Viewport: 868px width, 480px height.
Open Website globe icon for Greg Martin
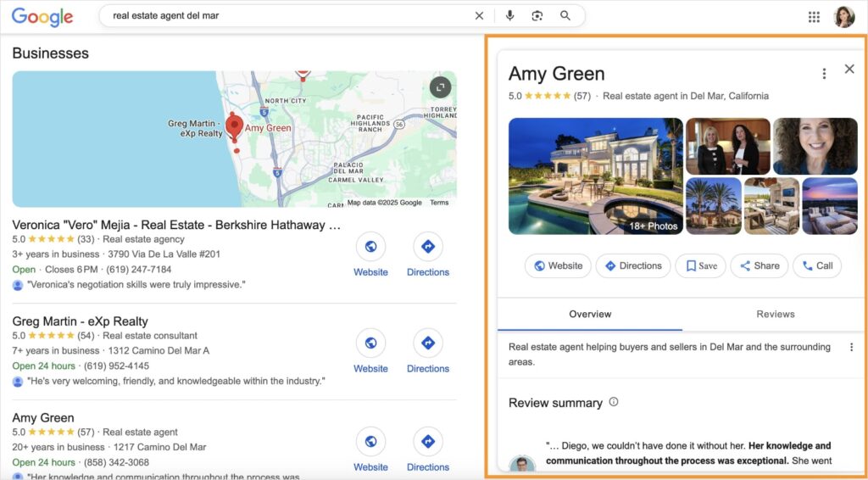[x=371, y=343]
